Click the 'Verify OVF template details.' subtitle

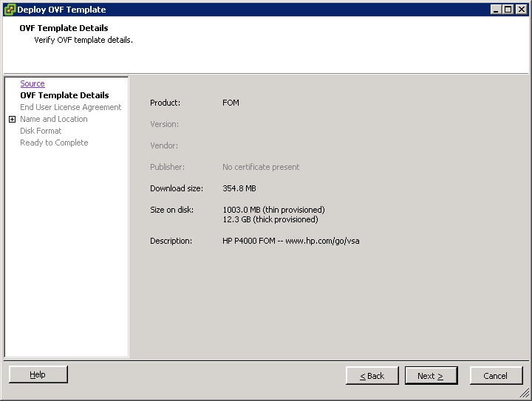pos(83,40)
